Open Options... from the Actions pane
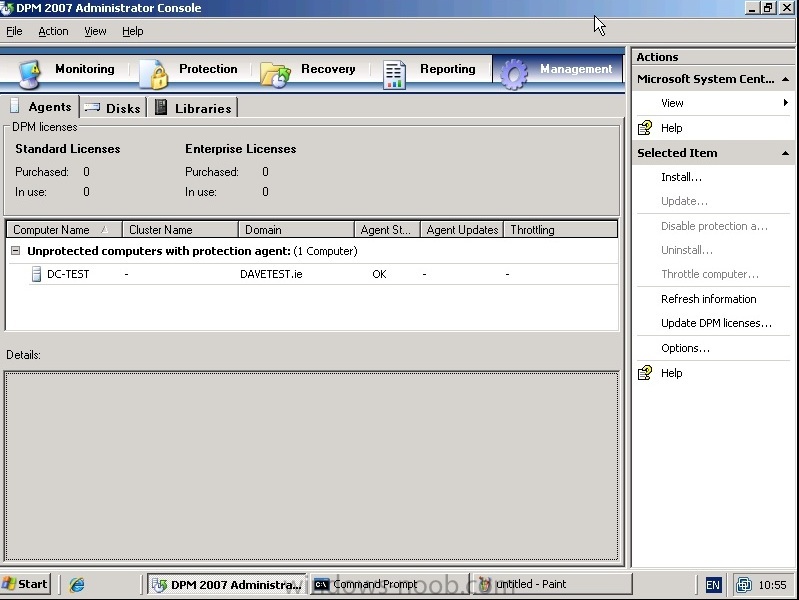The height and width of the screenshot is (600, 799). pos(685,348)
